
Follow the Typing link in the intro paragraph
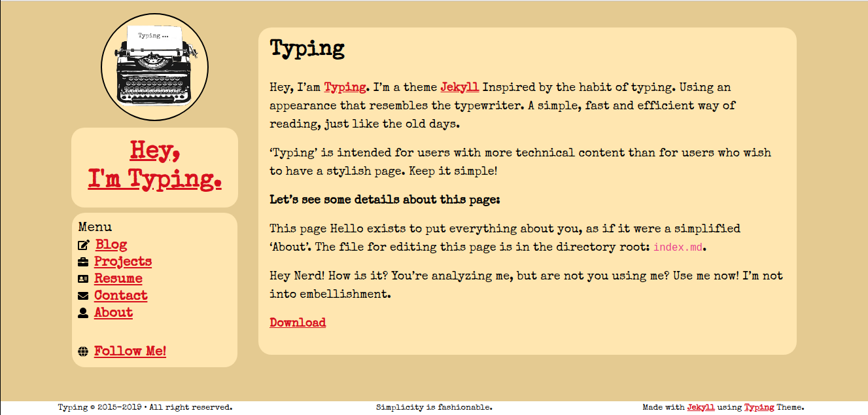point(345,87)
